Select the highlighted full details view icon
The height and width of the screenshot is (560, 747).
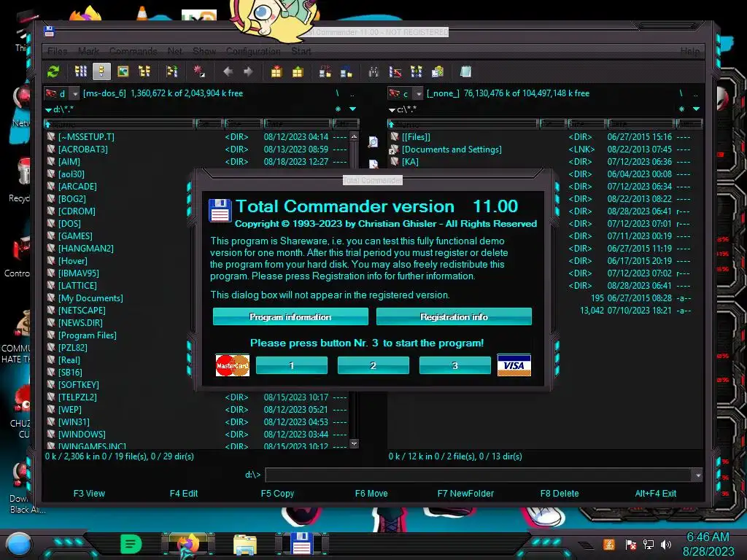[101, 71]
